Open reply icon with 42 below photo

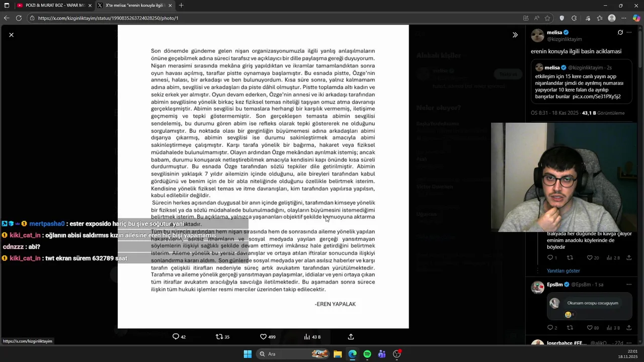point(179,337)
